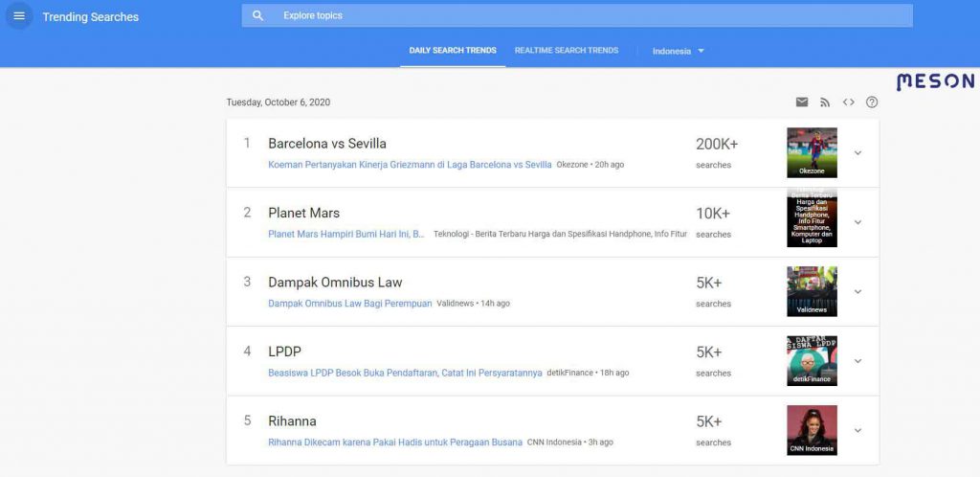Expand the Rihanna trend row
Screen dimensions: 980x477
pos(857,430)
